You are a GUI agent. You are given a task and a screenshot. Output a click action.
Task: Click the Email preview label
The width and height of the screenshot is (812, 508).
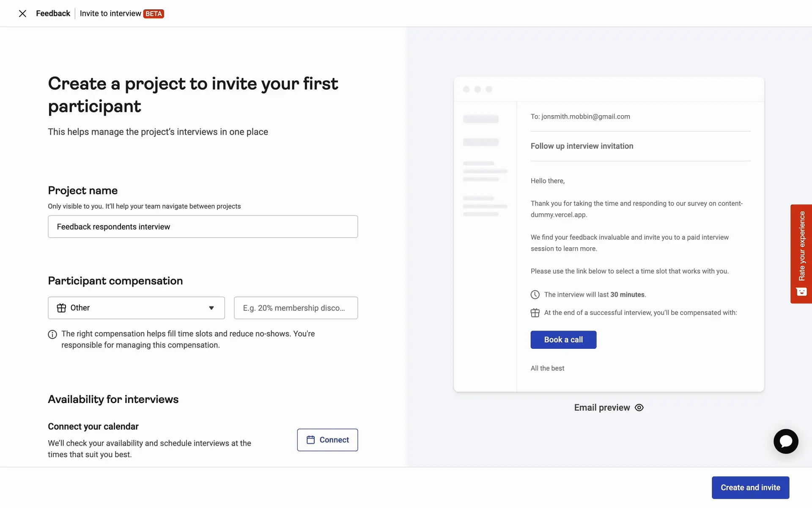[x=602, y=408]
